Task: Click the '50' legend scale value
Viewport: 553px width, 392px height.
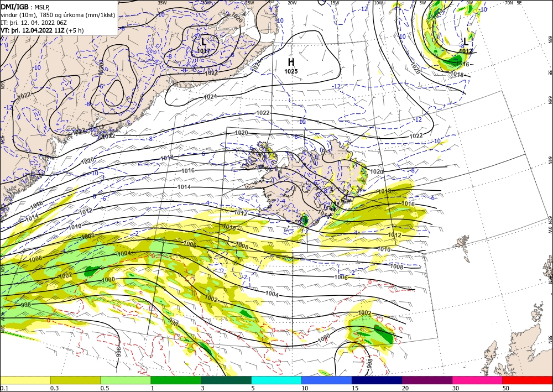Action: click(506, 388)
